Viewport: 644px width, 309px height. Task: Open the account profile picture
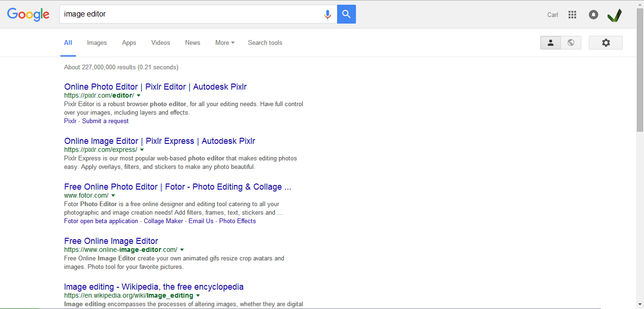614,15
